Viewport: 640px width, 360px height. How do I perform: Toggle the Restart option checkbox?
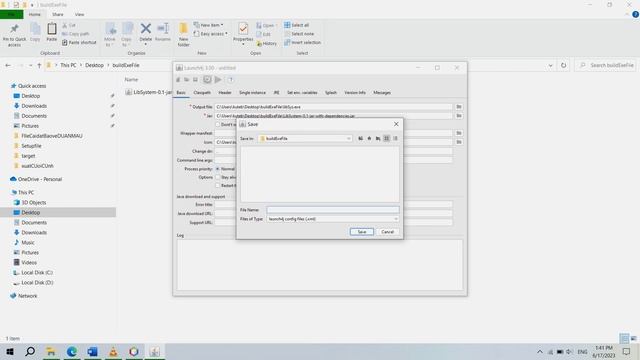tap(218, 185)
